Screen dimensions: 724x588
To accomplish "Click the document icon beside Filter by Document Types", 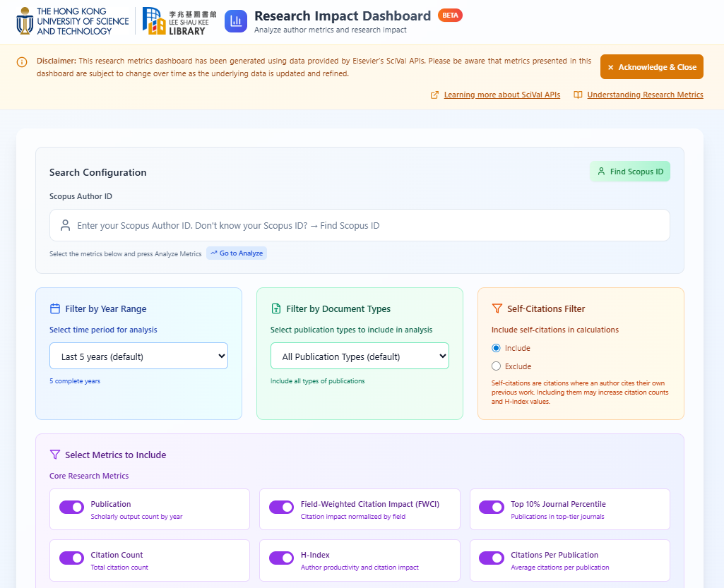I will [x=276, y=308].
